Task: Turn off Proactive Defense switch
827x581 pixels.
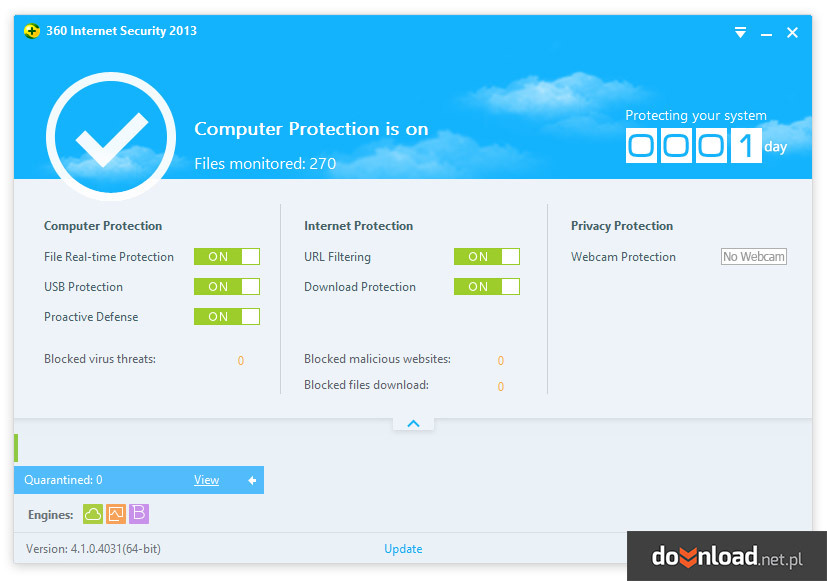Action: [x=227, y=317]
